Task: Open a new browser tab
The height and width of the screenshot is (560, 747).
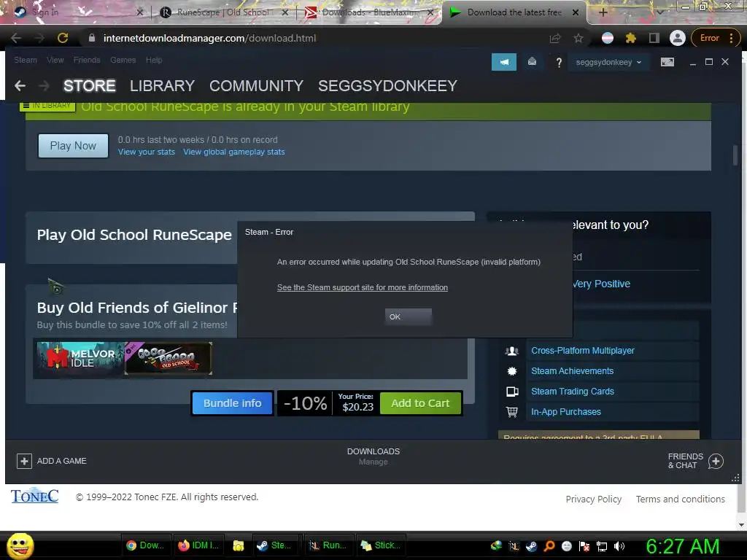Action: 603,12
